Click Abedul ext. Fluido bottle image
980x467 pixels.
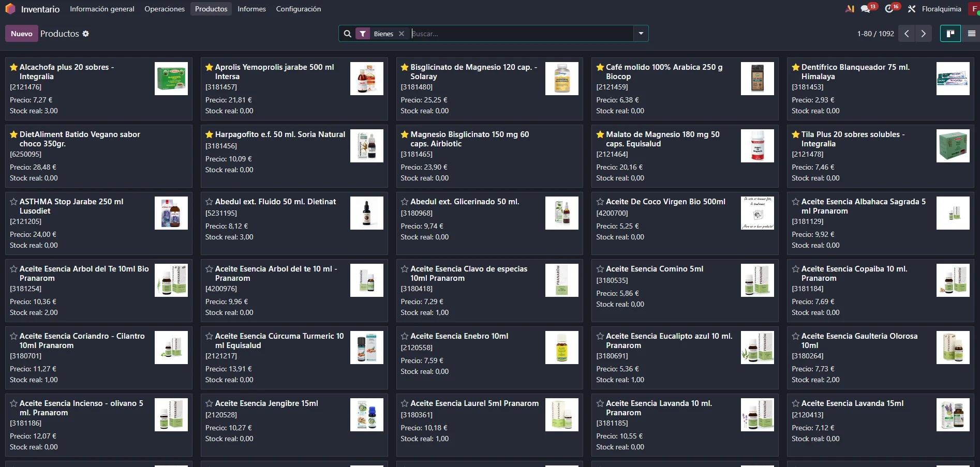[367, 213]
